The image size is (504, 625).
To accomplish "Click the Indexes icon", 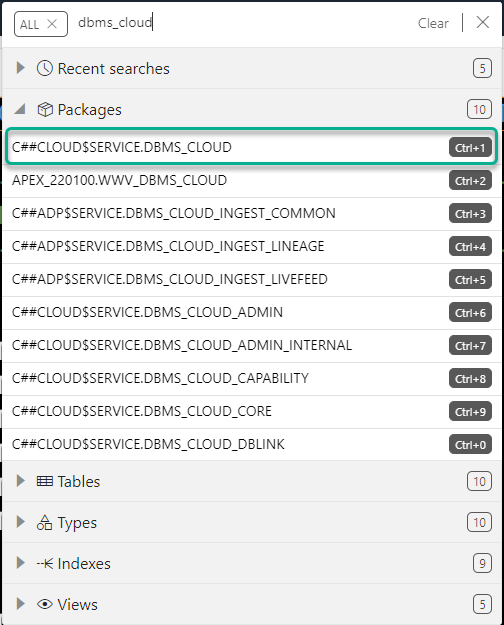I will (x=45, y=563).
